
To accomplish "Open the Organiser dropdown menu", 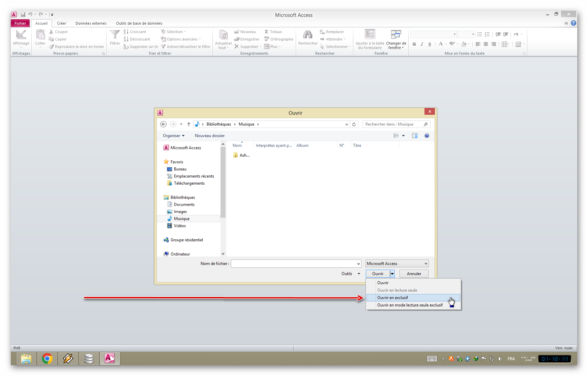I will click(173, 136).
